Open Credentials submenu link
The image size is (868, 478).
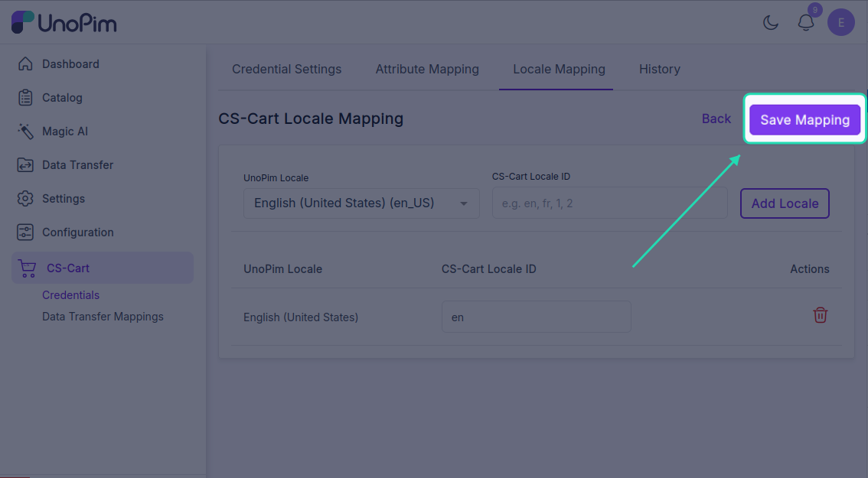coord(71,295)
